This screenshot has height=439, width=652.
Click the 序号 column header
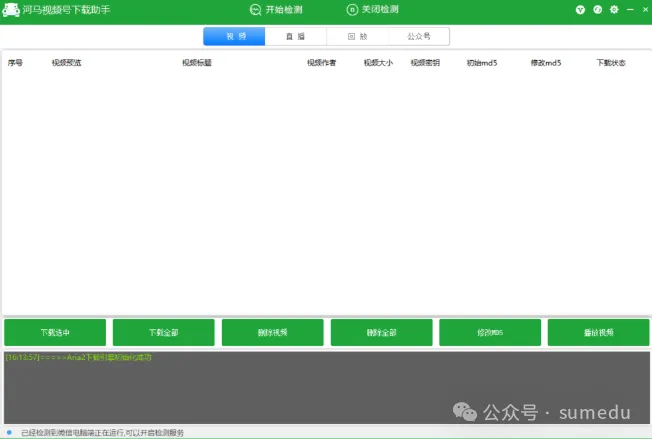point(15,63)
